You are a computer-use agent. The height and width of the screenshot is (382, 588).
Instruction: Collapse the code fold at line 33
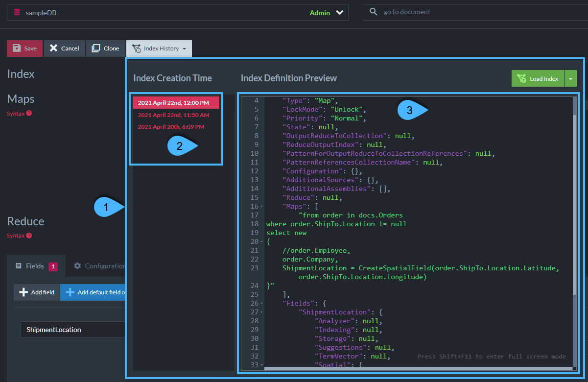pos(262,365)
